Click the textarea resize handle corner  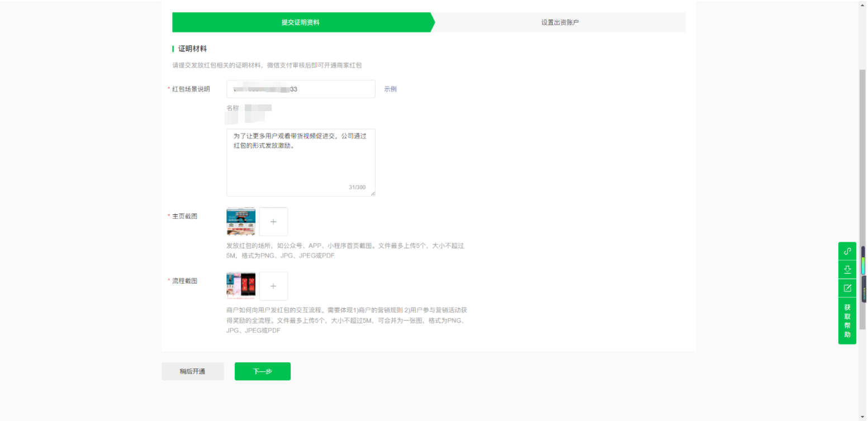pos(373,194)
